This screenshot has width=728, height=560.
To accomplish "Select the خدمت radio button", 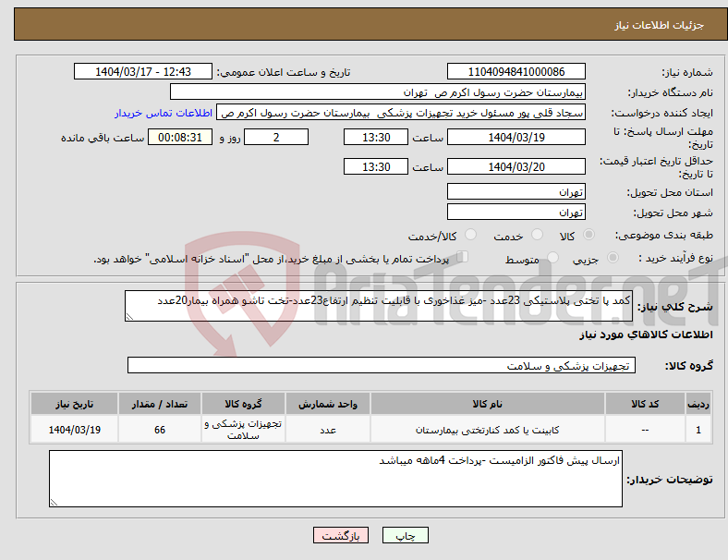I will 537,235.
